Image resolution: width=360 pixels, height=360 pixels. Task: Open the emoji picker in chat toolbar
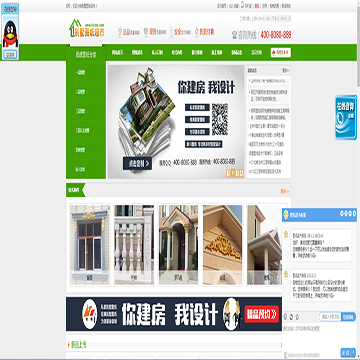[286, 316]
